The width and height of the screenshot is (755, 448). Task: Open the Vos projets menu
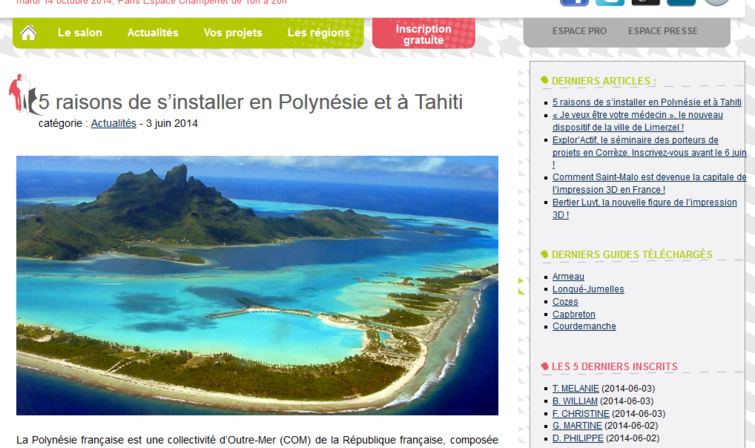tap(233, 32)
